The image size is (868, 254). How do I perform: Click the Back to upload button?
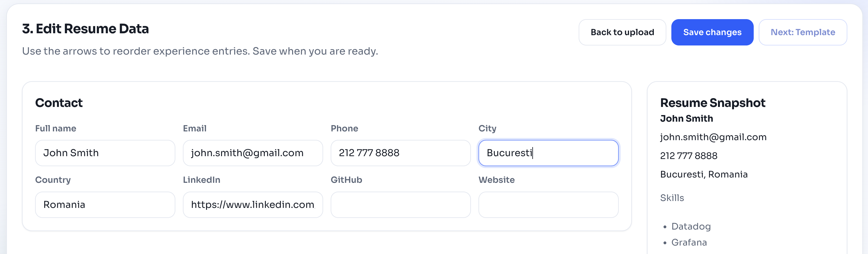pos(622,32)
